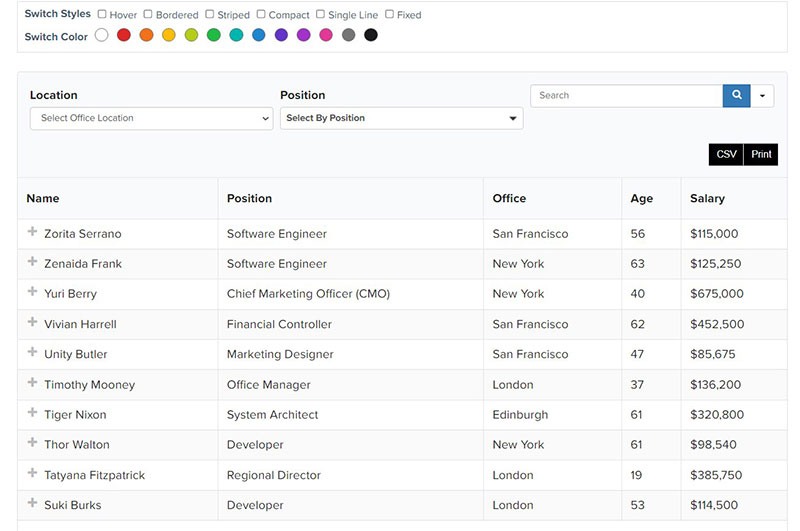This screenshot has width=800, height=531.
Task: Click the name Tiger Nixon
Action: [75, 415]
